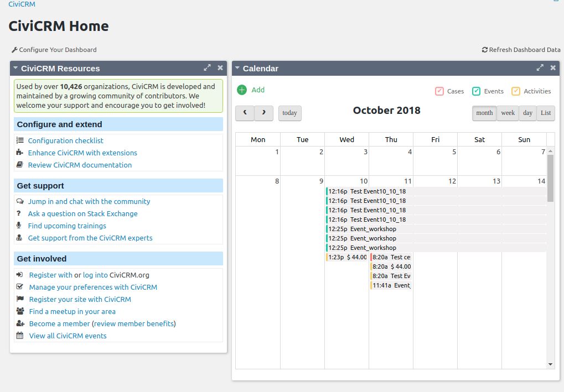
Task: Open Jump in and chat with the community
Action: tap(89, 202)
